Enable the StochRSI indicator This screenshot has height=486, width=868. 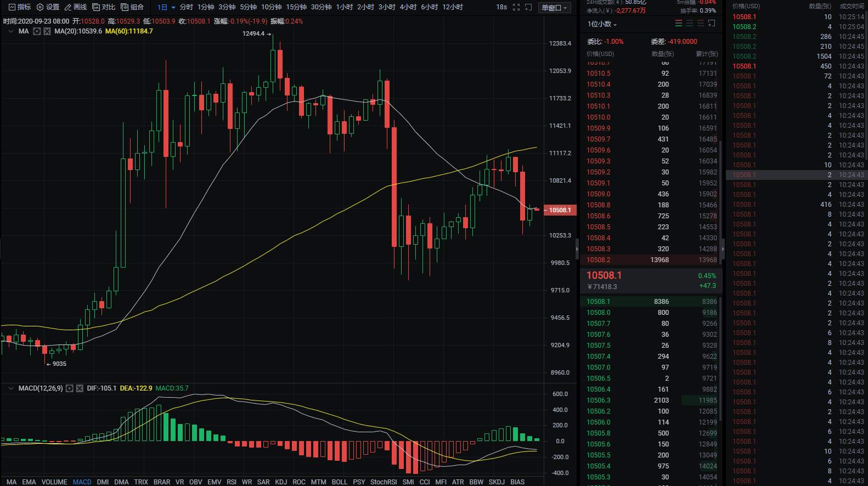(x=384, y=482)
